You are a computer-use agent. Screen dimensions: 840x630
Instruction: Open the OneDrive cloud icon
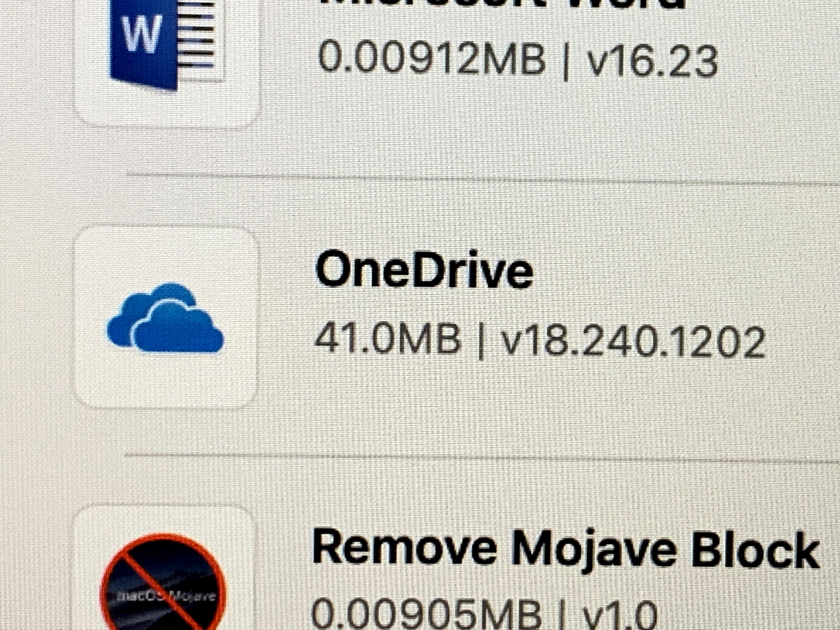pyautogui.click(x=165, y=318)
